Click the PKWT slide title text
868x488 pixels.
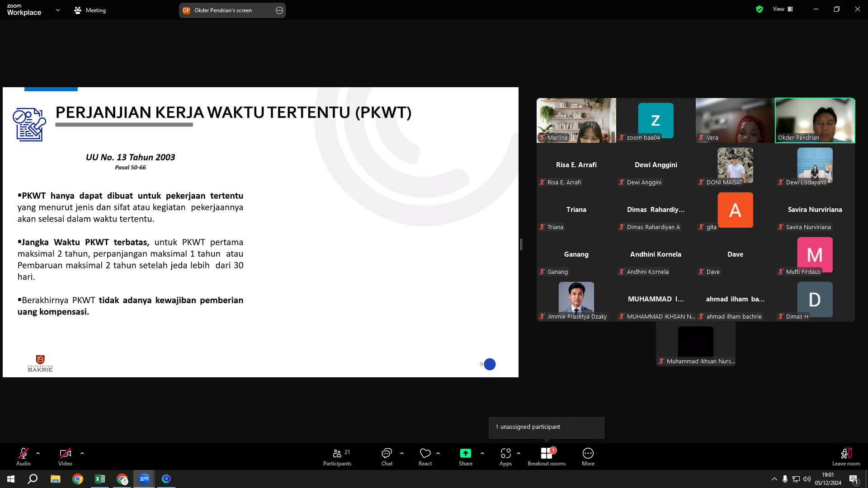pos(233,112)
